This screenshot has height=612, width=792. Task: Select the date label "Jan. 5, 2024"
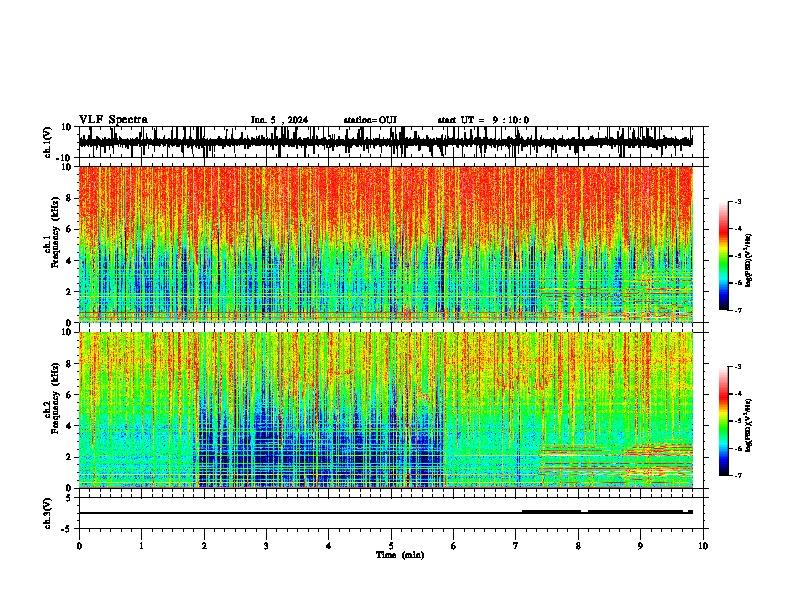tap(279, 120)
